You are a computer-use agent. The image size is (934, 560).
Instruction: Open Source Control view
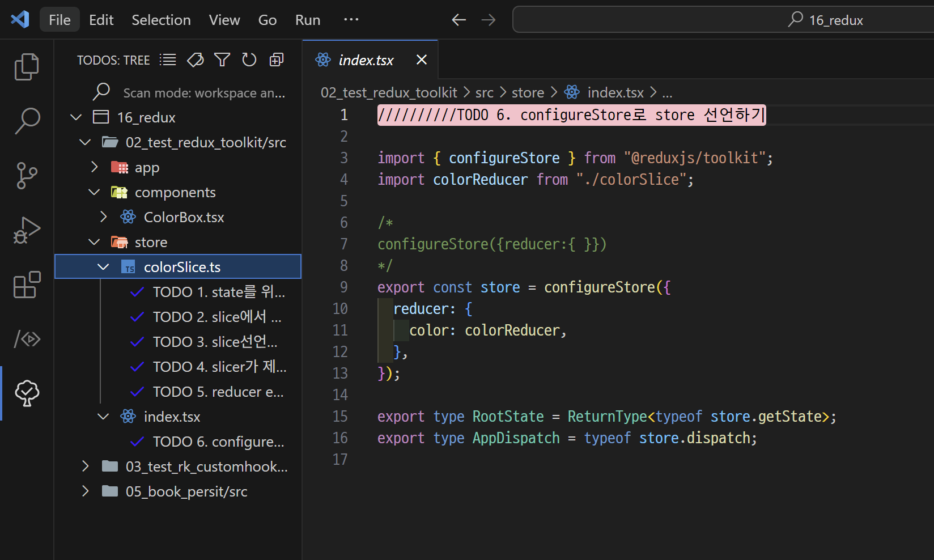[27, 176]
